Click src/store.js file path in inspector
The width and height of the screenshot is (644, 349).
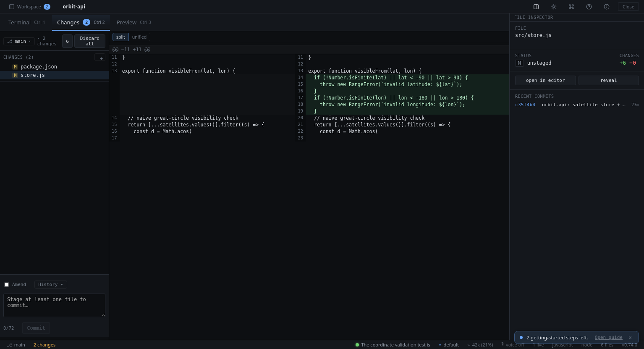tap(533, 35)
